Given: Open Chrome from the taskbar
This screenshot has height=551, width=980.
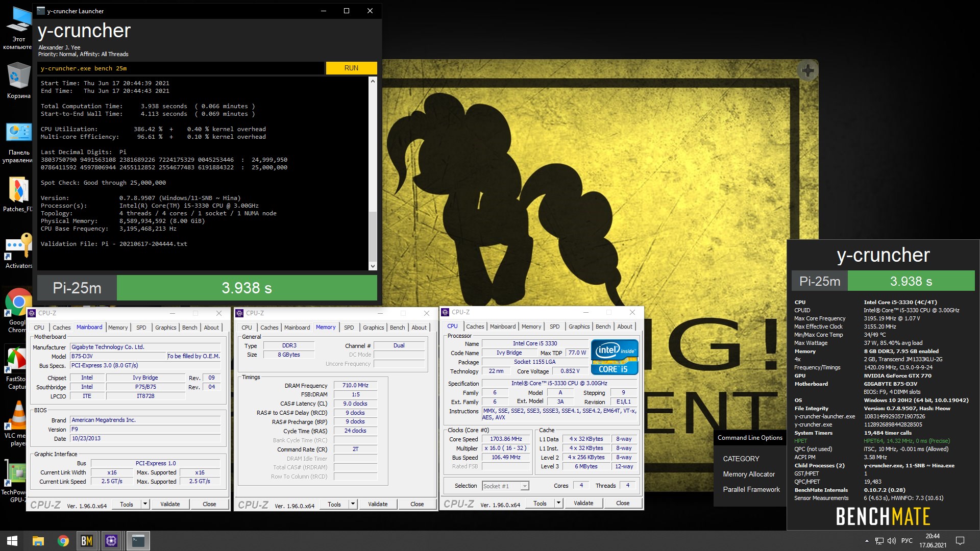Looking at the screenshot, I should point(63,541).
